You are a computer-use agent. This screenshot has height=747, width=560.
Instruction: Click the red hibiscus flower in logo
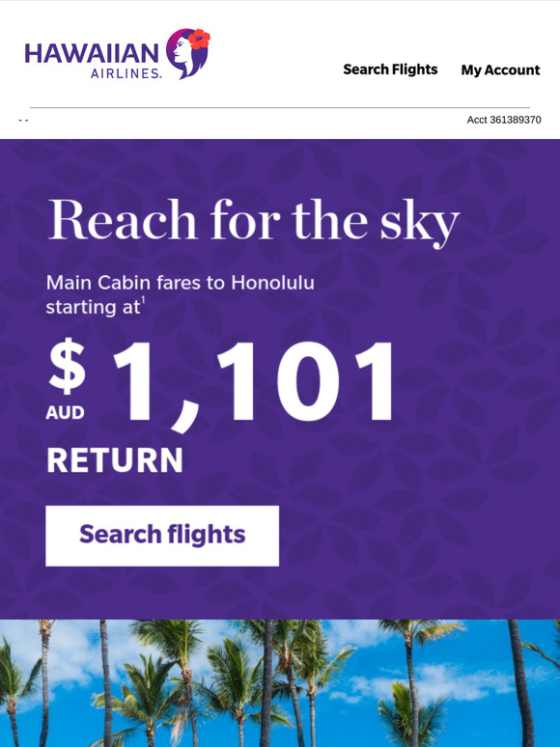(199, 40)
